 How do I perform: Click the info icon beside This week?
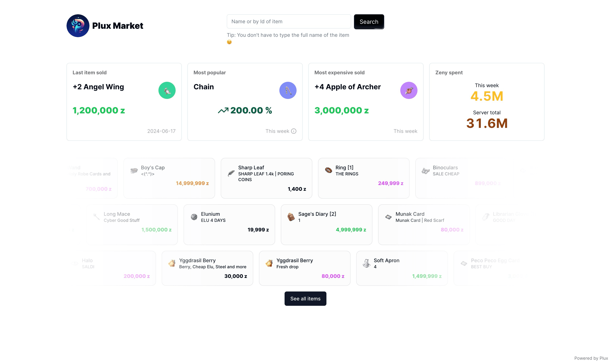(x=294, y=131)
